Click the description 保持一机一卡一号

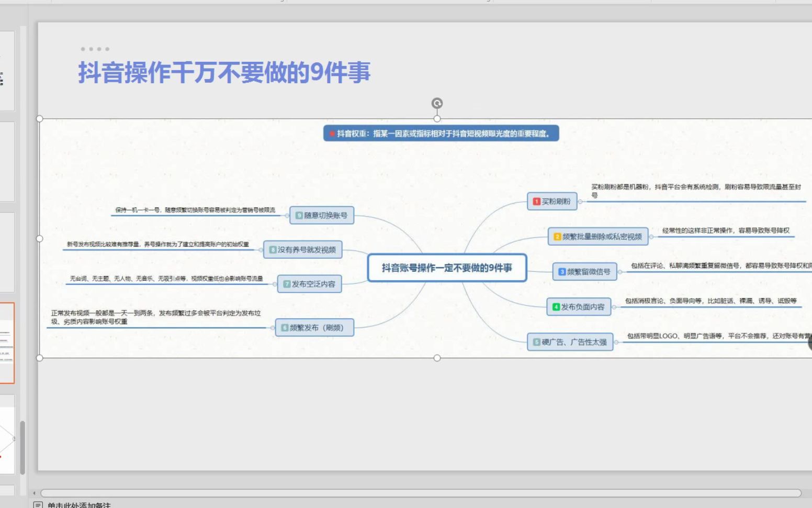[x=195, y=210]
